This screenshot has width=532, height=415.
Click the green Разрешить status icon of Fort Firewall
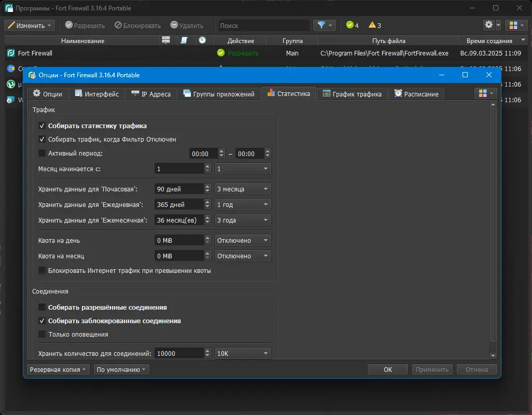(x=221, y=53)
